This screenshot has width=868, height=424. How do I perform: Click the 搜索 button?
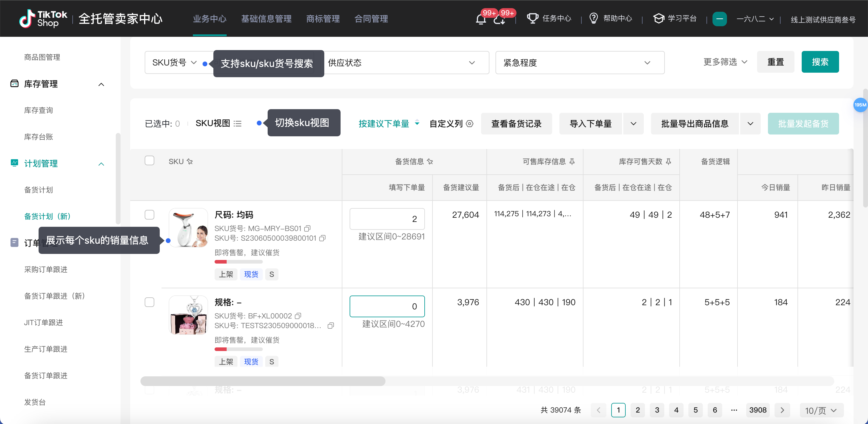pyautogui.click(x=820, y=62)
